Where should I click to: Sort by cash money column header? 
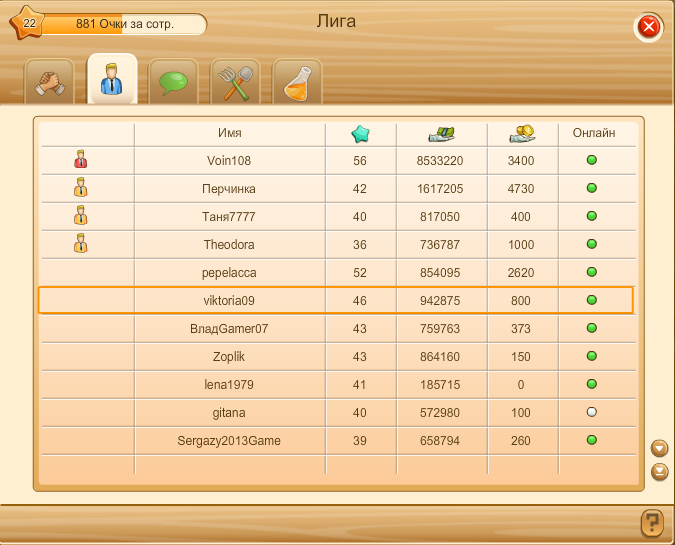click(x=442, y=134)
